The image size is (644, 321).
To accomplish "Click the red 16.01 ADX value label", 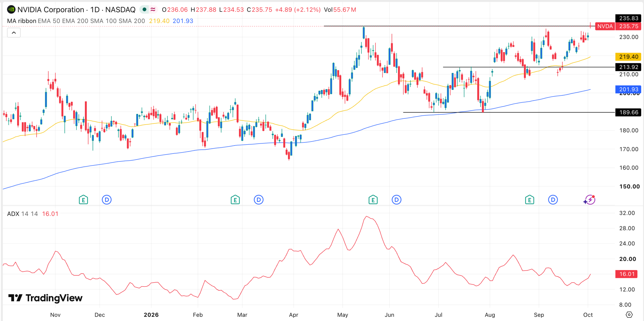I will tap(626, 274).
